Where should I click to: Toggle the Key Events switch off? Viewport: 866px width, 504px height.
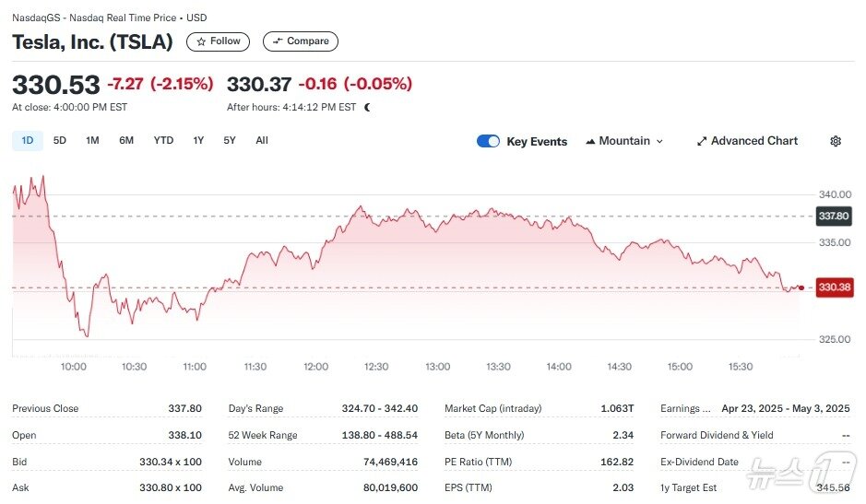point(488,141)
